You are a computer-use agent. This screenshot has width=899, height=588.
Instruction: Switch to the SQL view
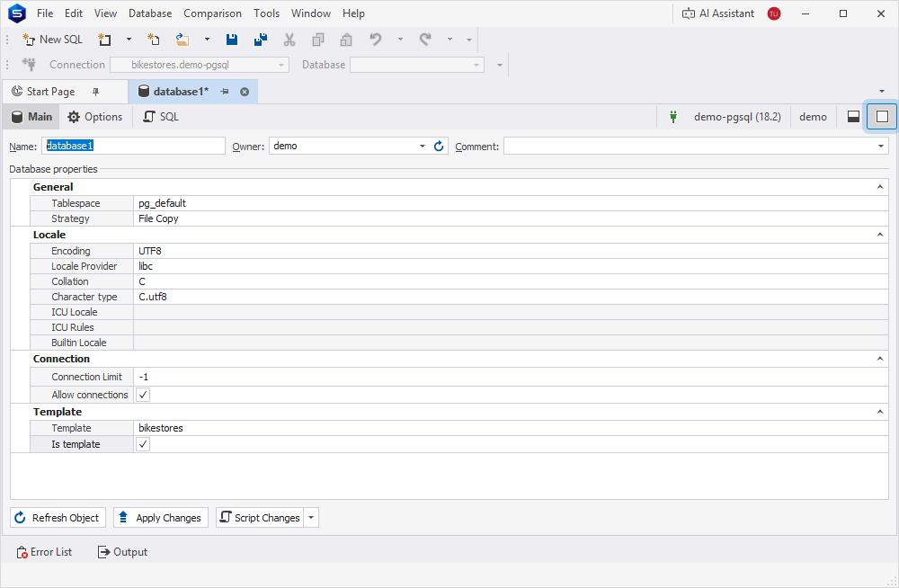pos(161,117)
